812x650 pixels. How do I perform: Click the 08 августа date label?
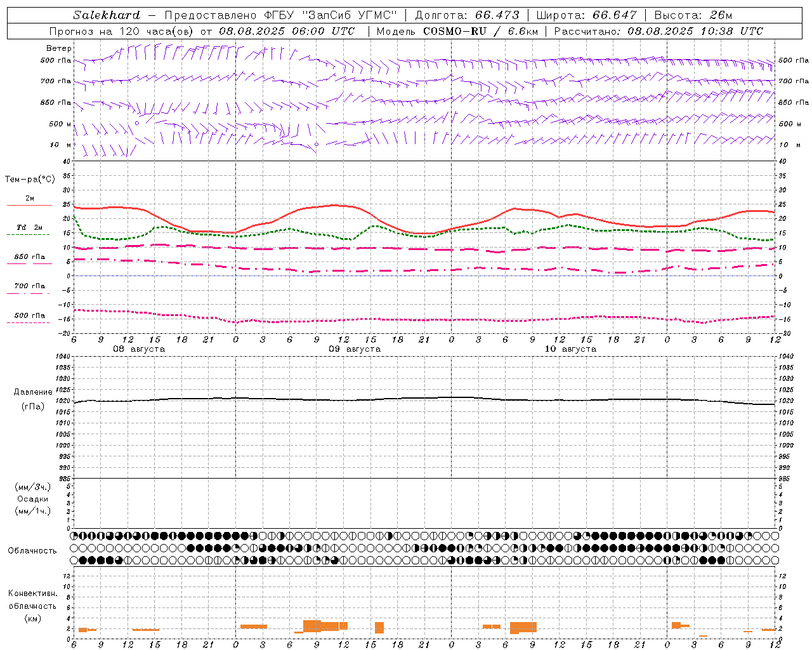pos(139,349)
